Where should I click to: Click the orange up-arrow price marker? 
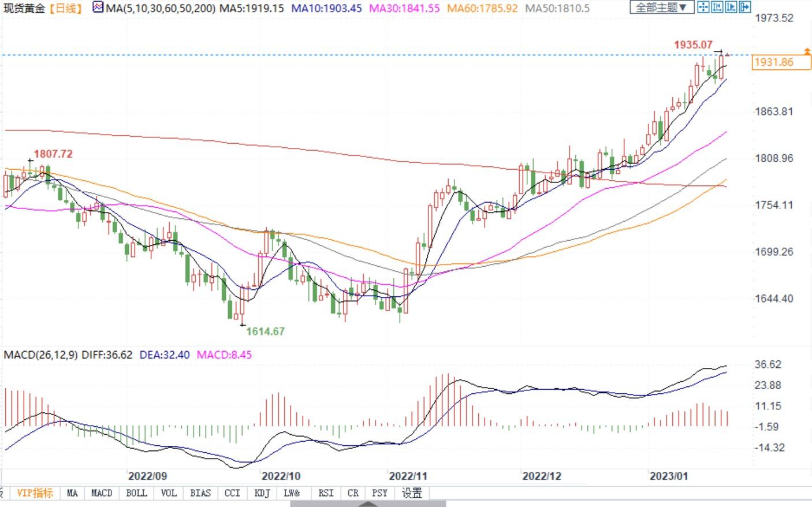807,52
